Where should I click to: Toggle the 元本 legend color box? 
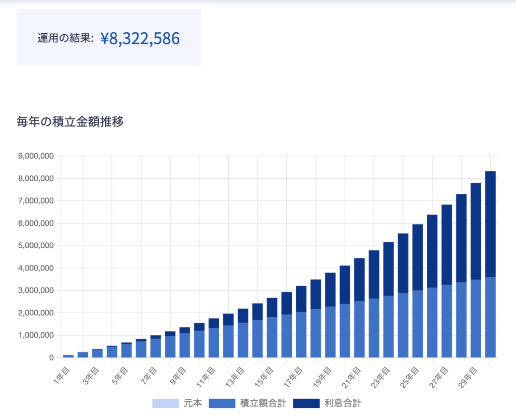pyautogui.click(x=165, y=403)
